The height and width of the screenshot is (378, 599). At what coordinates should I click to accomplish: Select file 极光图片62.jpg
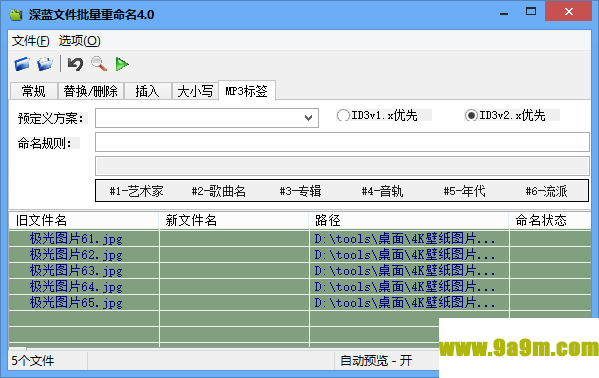76,255
